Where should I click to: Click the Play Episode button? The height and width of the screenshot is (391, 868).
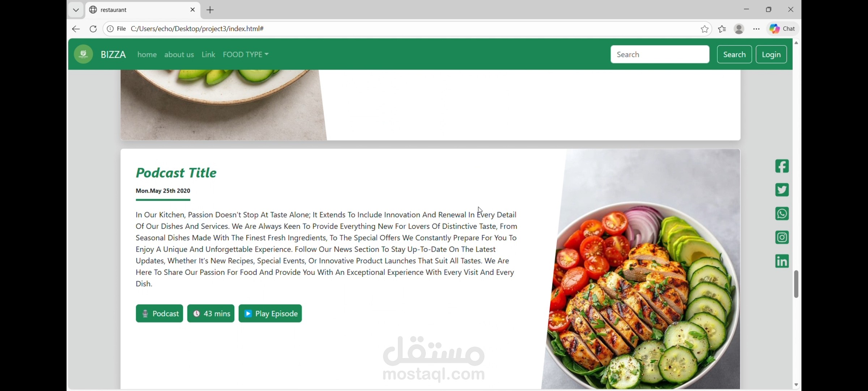tap(270, 314)
